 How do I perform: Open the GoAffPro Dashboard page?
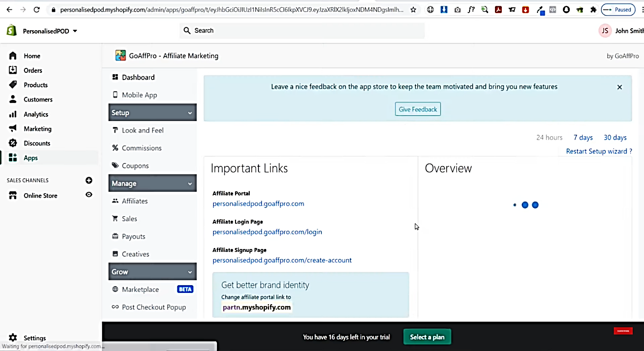pyautogui.click(x=138, y=77)
